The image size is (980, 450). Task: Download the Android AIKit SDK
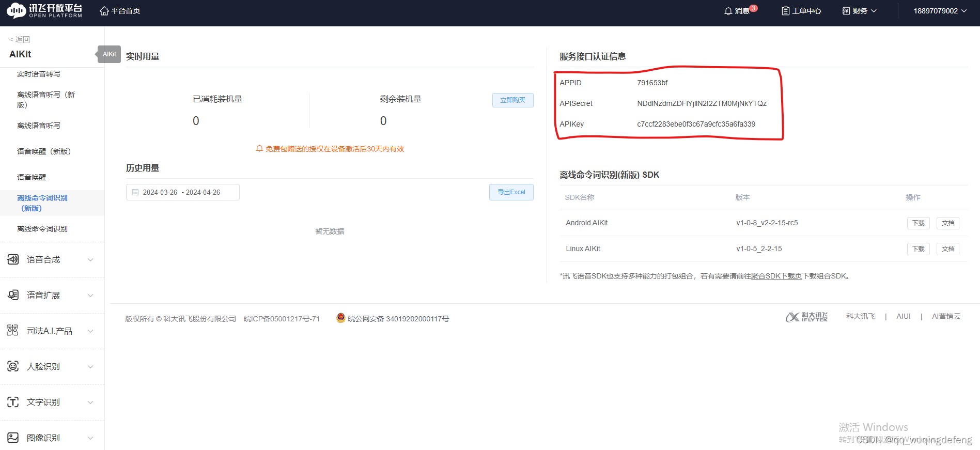(918, 223)
